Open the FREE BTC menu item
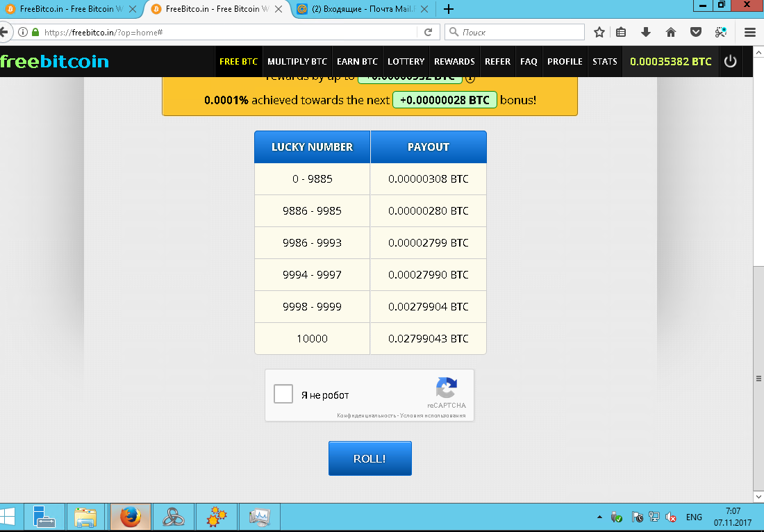764x532 pixels. [x=238, y=61]
